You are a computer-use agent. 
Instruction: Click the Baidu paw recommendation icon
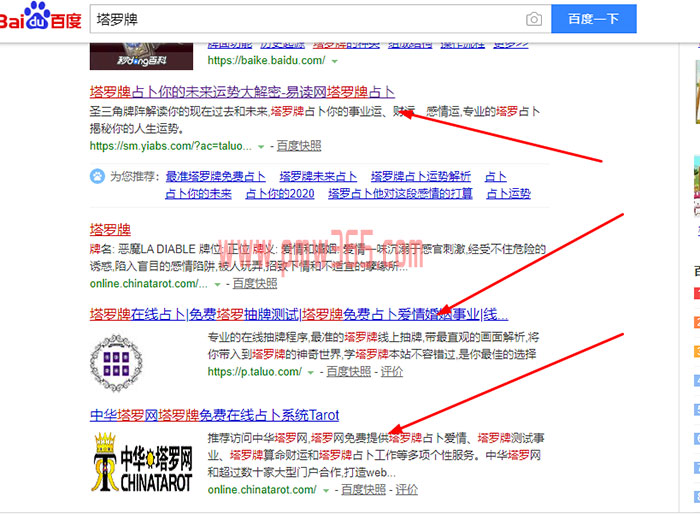coord(97,176)
